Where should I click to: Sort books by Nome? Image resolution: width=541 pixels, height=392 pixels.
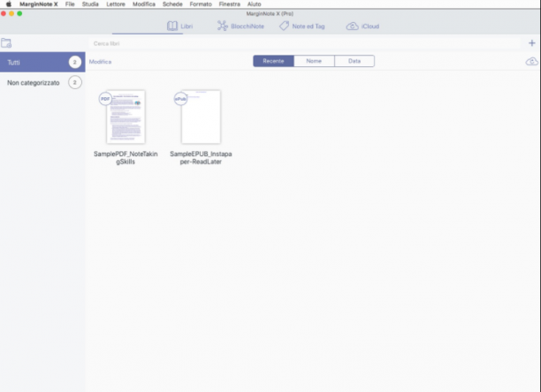314,61
